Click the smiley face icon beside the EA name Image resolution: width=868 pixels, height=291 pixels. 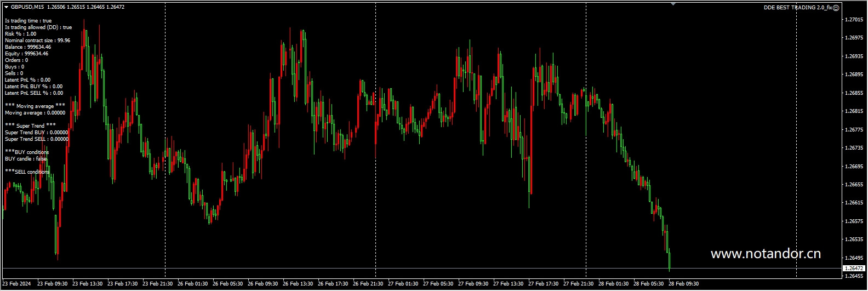[836, 8]
